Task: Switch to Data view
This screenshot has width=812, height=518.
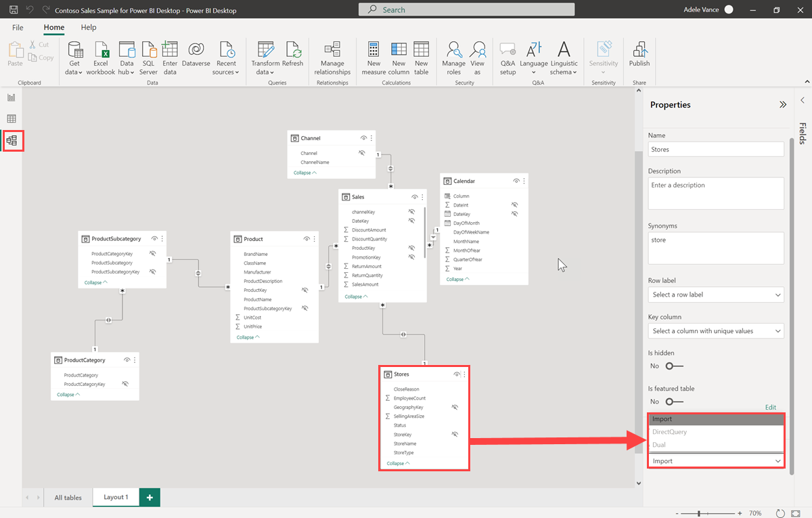Action: tap(11, 119)
